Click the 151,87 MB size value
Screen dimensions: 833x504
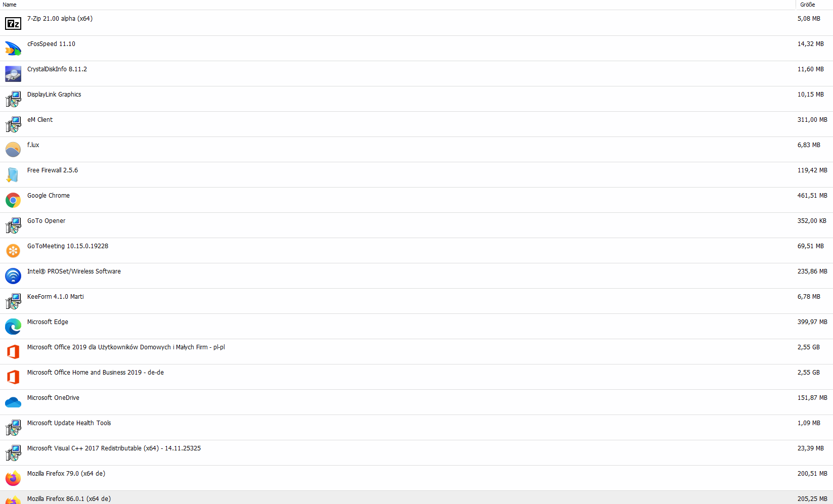click(812, 398)
